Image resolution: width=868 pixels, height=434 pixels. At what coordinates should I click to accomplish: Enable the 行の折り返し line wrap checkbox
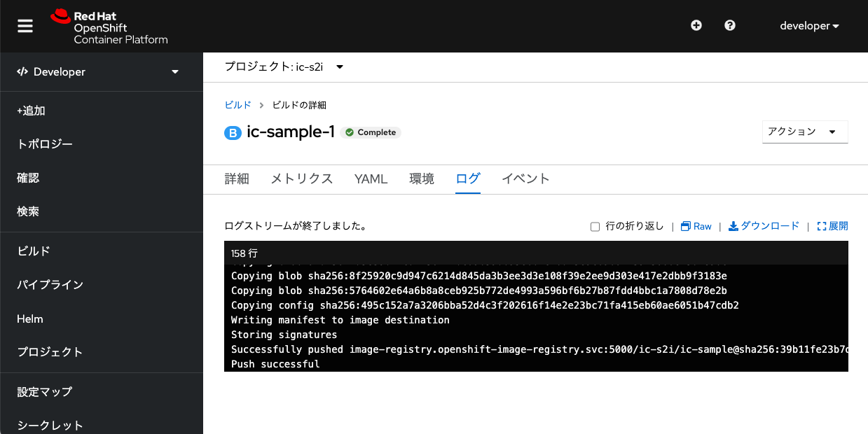coord(595,227)
